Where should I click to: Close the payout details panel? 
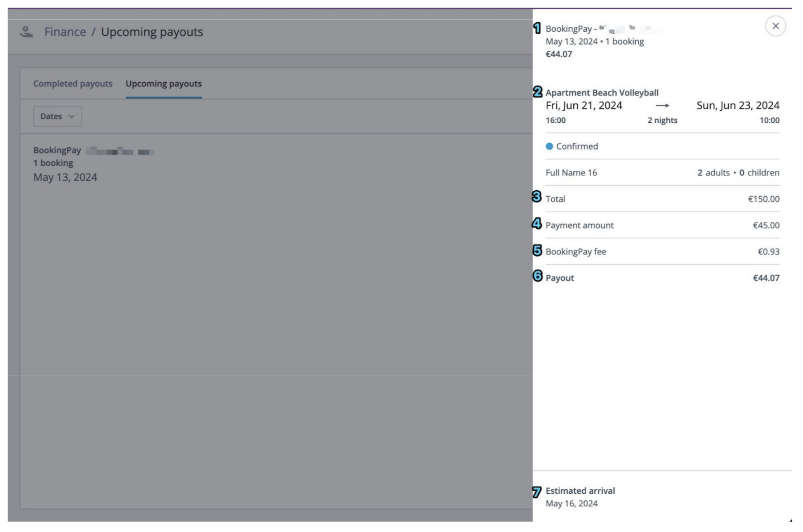point(775,26)
